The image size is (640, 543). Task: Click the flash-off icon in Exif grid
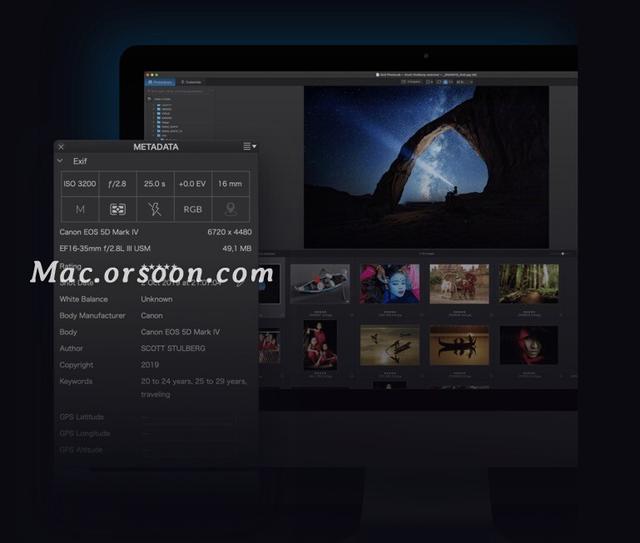tap(155, 209)
